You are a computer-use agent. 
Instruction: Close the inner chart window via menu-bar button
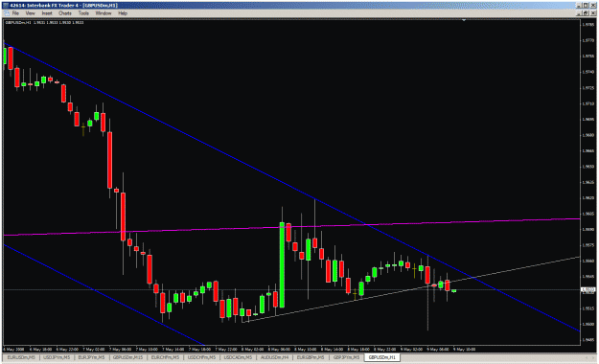point(592,13)
